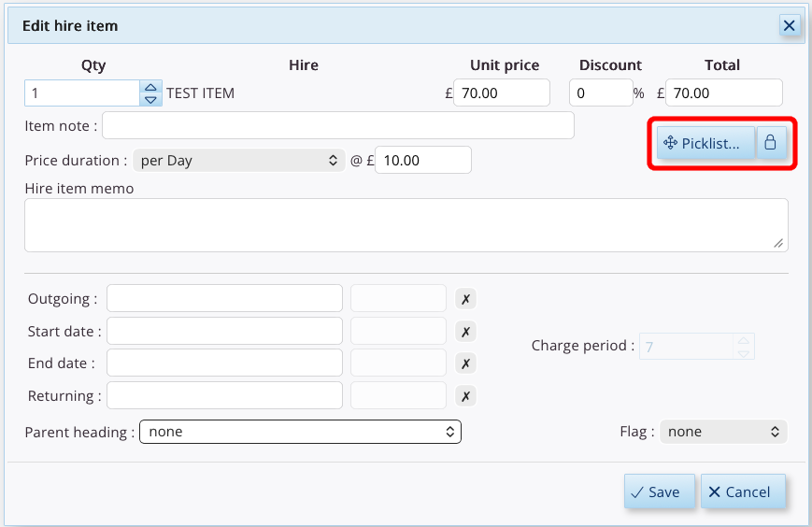Screen dimensions: 812x527
Task: Click the Charge period field
Action: [687, 347]
